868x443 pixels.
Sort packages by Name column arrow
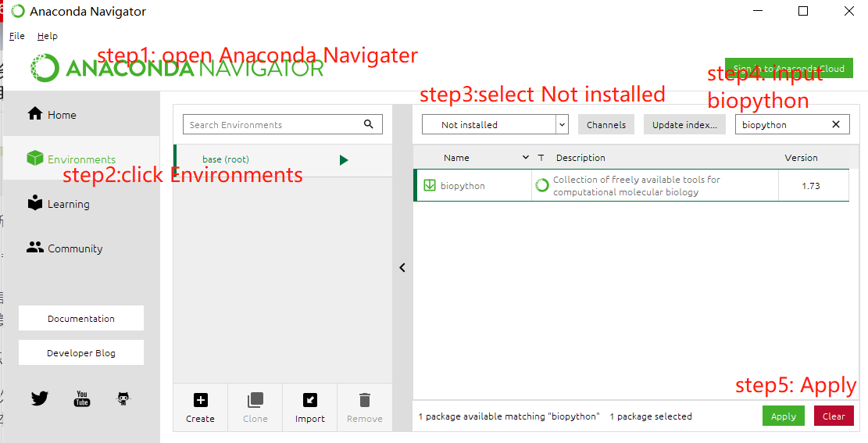[525, 158]
